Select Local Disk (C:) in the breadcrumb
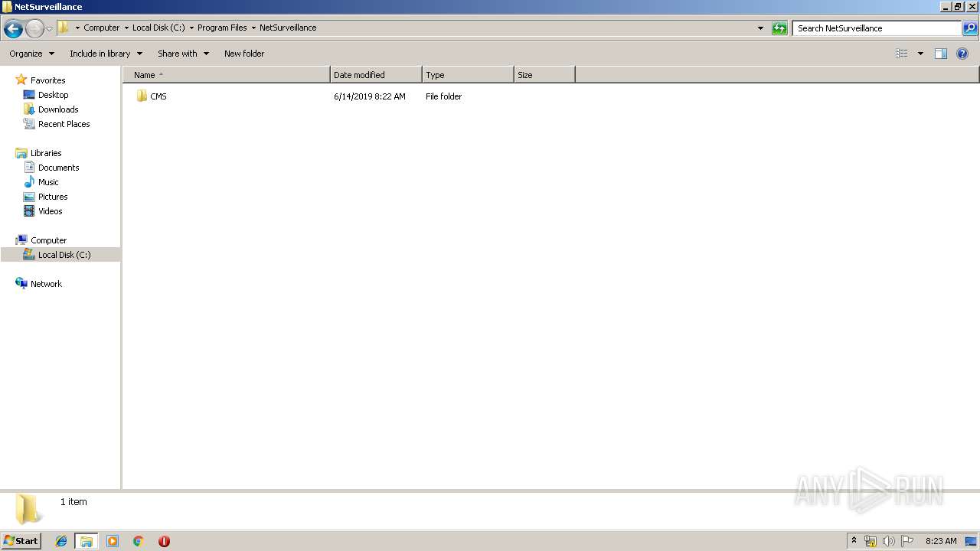This screenshot has width=980, height=551. click(x=158, y=28)
